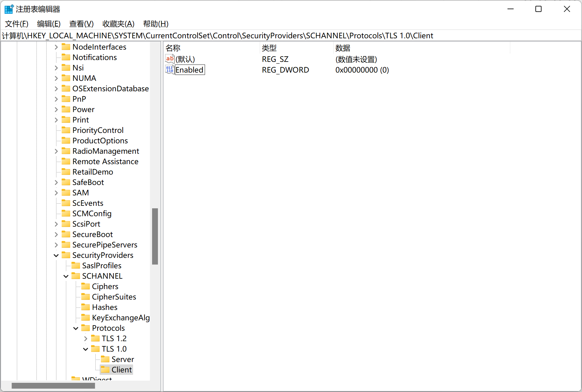
Task: Select the CipherSuites folder icon
Action: pyautogui.click(x=86, y=296)
